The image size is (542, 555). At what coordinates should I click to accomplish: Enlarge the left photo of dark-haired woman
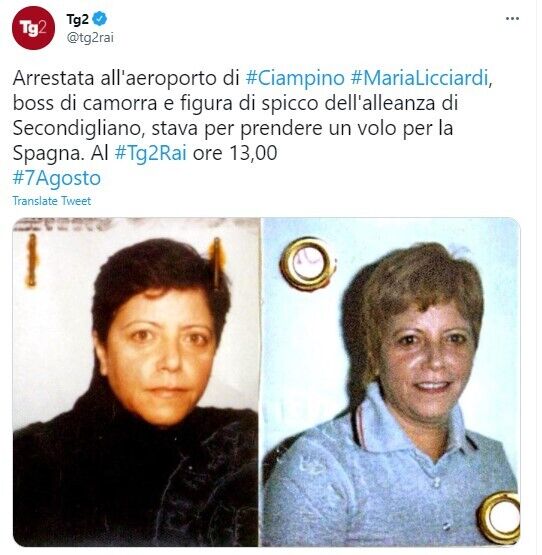(136, 382)
